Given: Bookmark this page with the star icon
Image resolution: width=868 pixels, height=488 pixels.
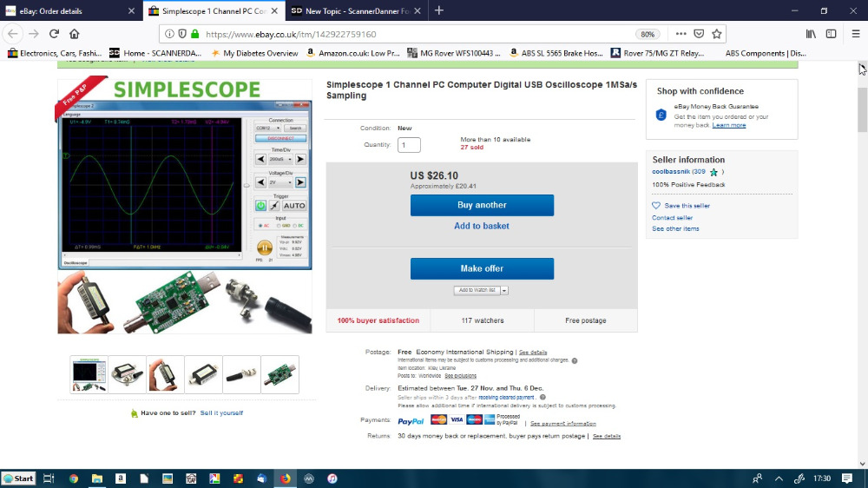Looking at the screenshot, I should pos(717,34).
